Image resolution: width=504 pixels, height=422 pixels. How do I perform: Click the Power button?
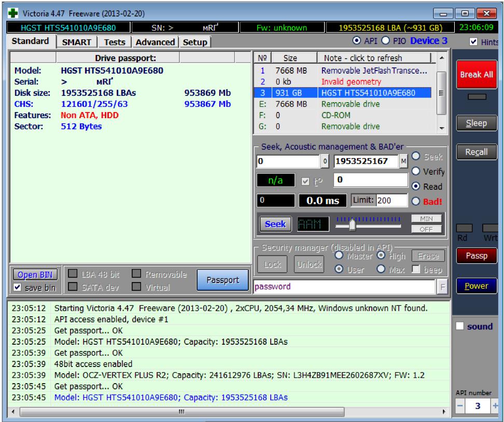477,286
